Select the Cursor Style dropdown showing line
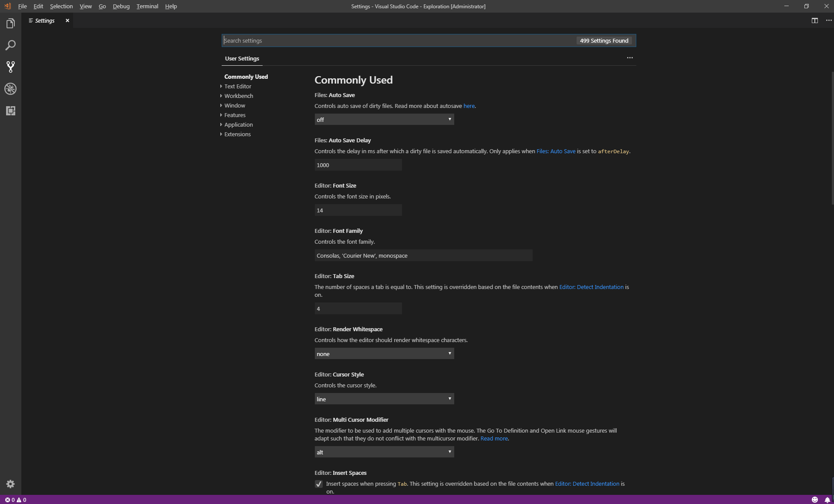The image size is (834, 504). 384,399
